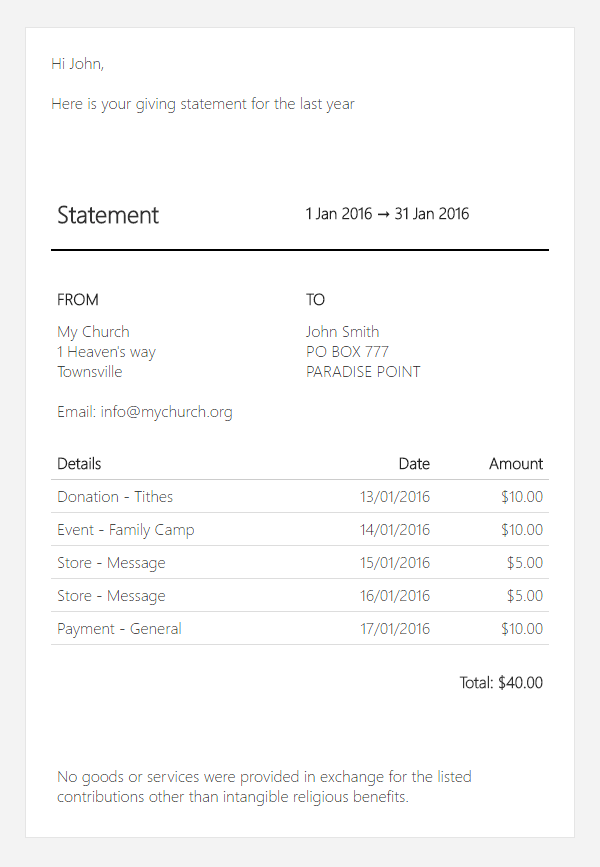
Task: Select the Event - Family Camp entry
Action: click(x=126, y=530)
